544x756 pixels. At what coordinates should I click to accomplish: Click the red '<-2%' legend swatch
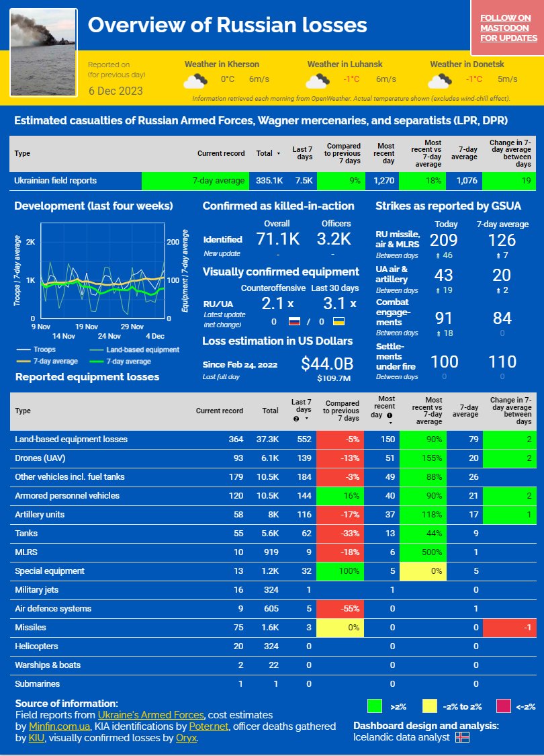coord(504,706)
